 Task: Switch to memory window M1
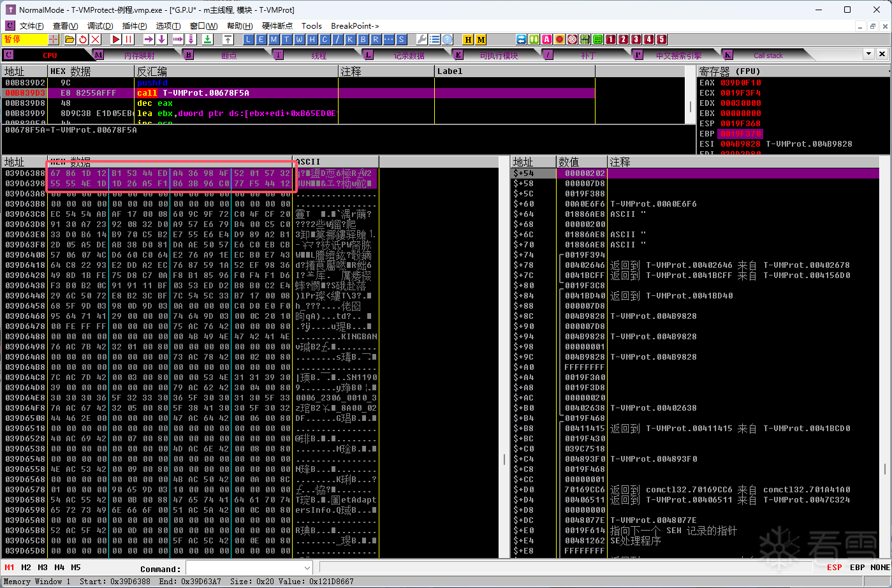point(10,567)
